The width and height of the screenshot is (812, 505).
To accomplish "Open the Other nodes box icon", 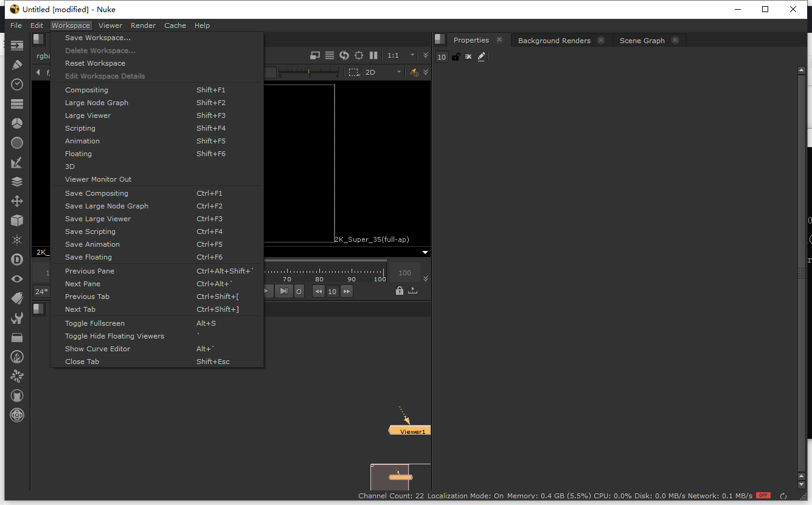I will tap(17, 337).
